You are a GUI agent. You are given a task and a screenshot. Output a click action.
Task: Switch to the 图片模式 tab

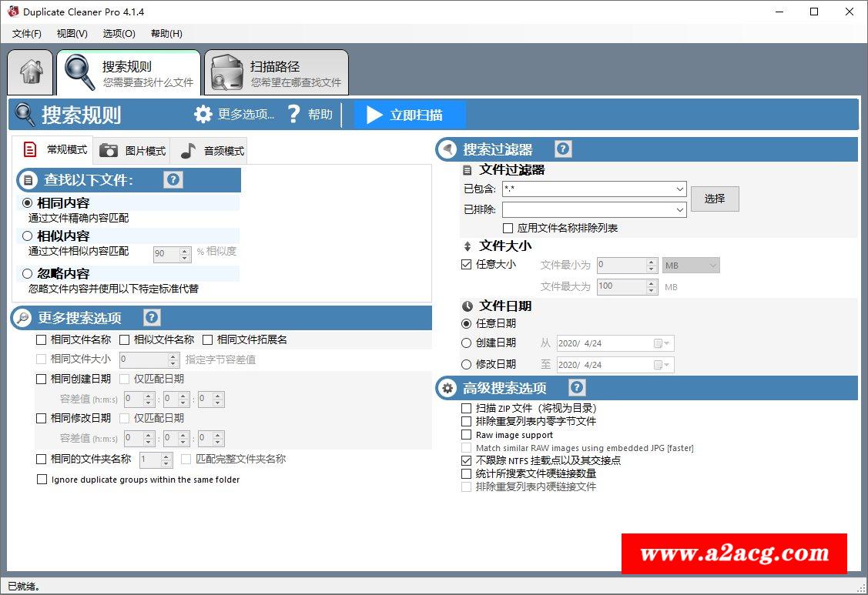(132, 151)
